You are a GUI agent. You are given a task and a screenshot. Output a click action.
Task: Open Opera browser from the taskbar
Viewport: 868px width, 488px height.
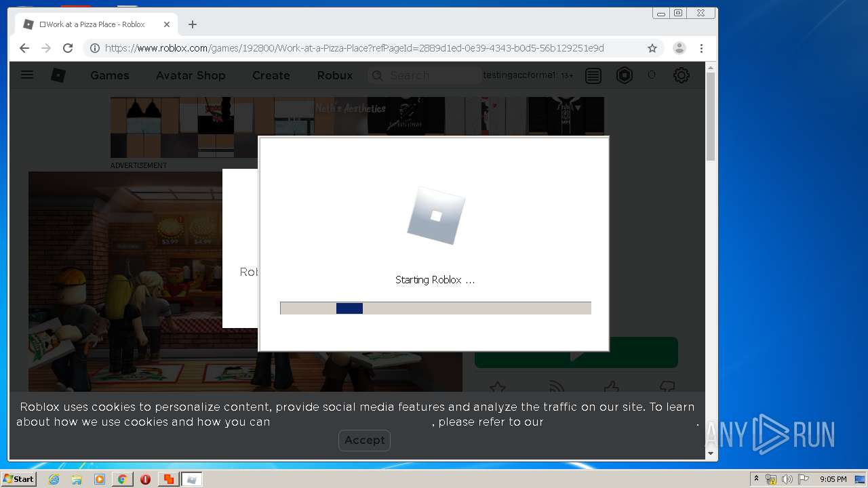(145, 479)
